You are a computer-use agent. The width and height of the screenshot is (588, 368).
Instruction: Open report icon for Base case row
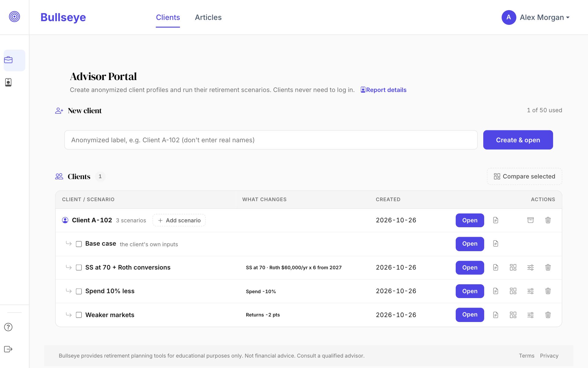click(x=496, y=244)
